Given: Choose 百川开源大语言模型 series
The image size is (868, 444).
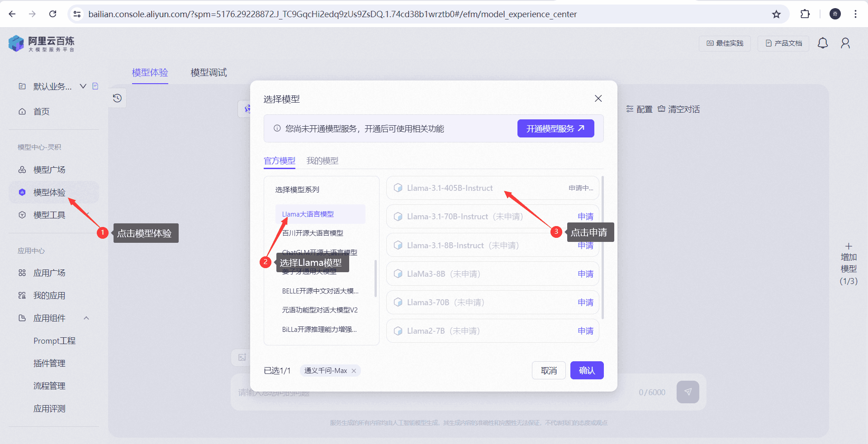Looking at the screenshot, I should click(x=313, y=233).
